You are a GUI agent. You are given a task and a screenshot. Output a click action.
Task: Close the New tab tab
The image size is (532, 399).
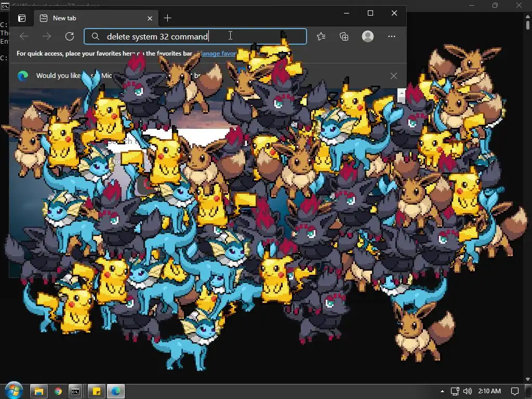(x=150, y=18)
